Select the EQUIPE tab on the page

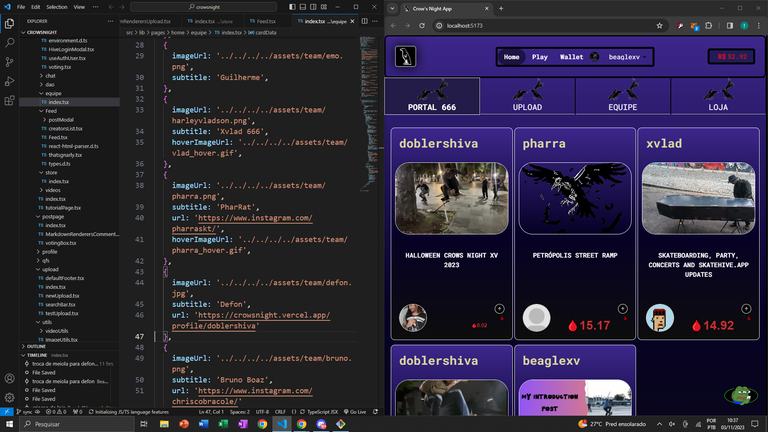623,96
